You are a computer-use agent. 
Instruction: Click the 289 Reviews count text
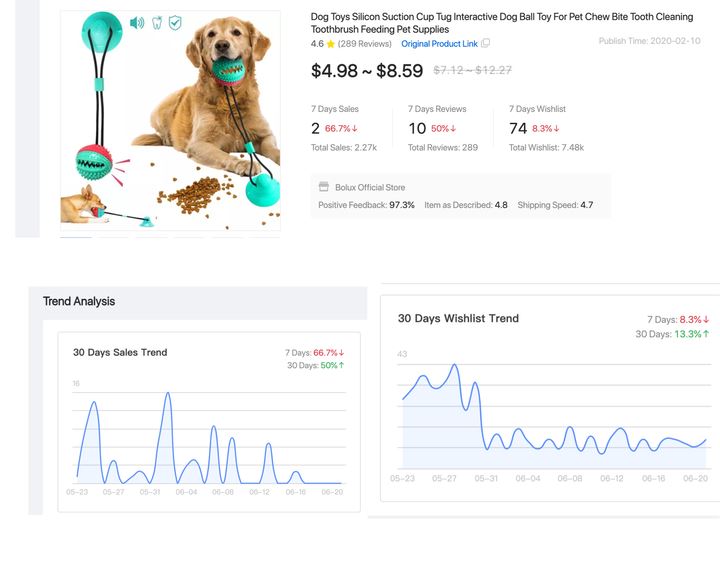pos(365,44)
